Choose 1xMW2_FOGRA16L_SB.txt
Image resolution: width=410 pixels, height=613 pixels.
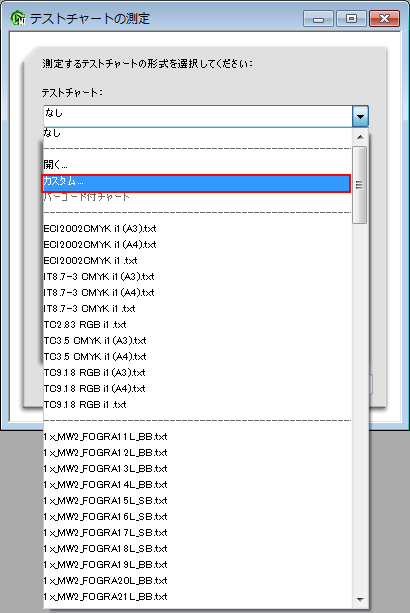coord(197,516)
